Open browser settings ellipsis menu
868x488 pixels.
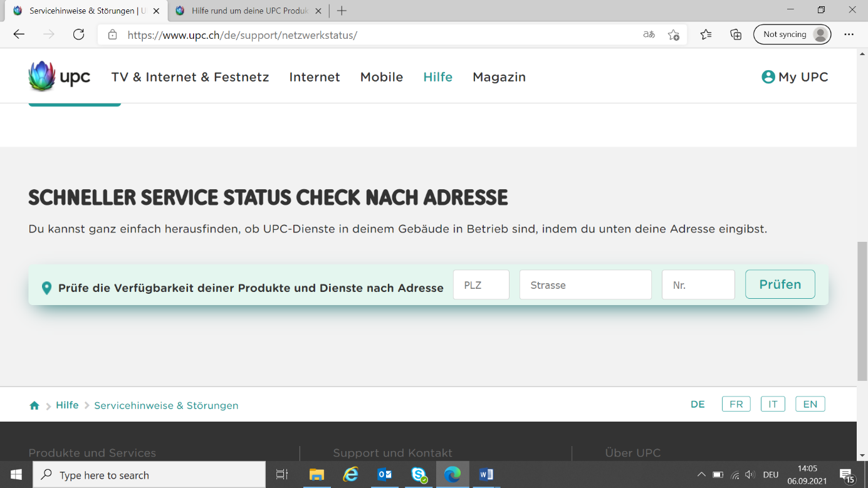[x=849, y=34]
